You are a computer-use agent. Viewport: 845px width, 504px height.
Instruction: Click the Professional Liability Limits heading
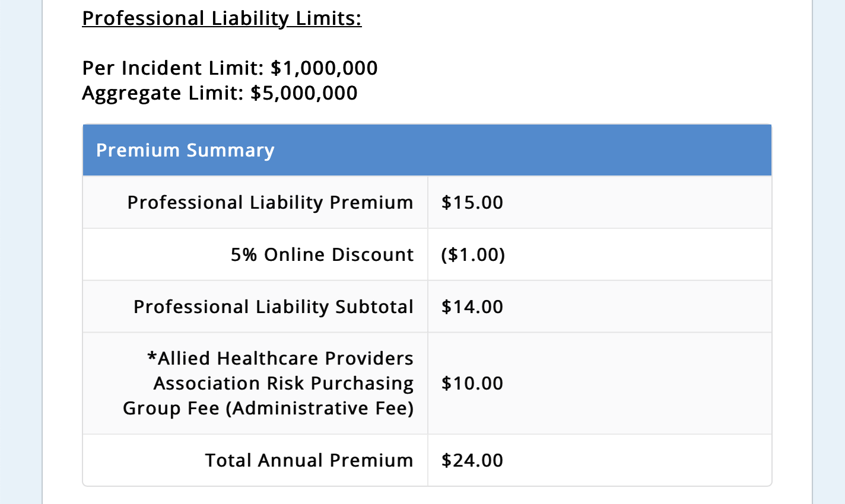tap(221, 18)
